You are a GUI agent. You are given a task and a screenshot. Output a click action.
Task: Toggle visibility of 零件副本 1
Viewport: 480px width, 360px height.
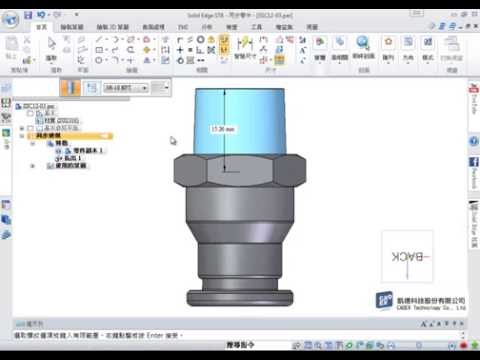(x=59, y=151)
